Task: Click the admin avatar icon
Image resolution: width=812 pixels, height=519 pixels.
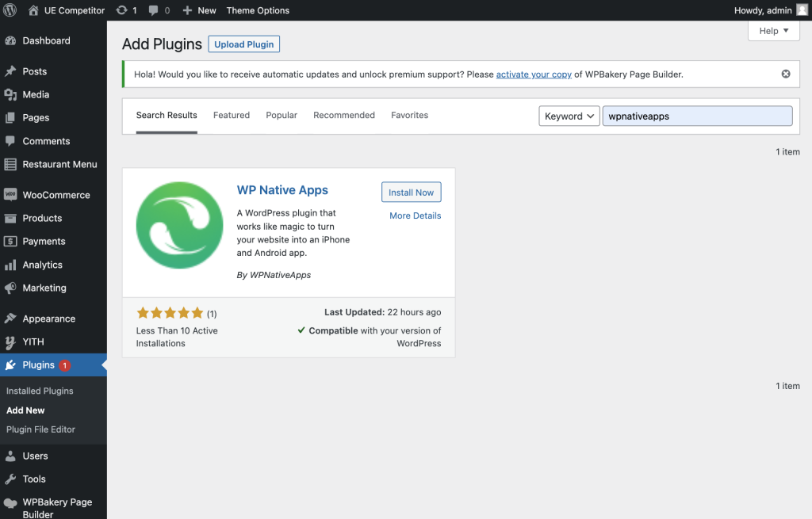Action: (x=802, y=10)
